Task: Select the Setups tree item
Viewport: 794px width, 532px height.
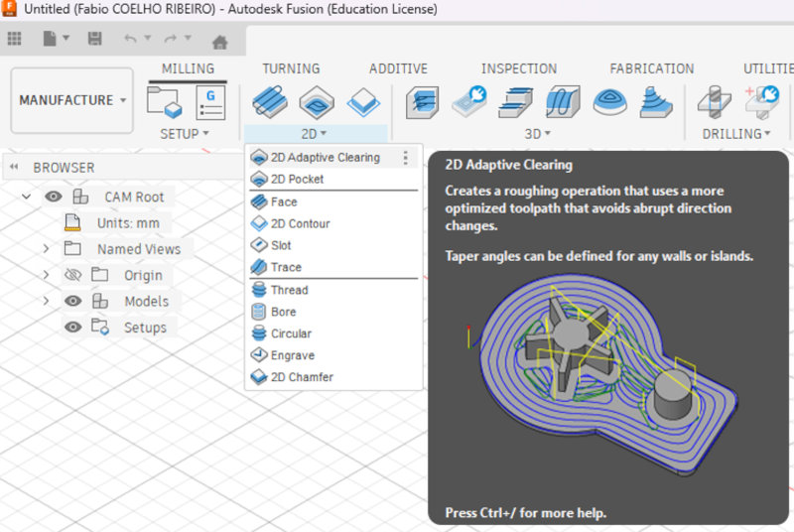Action: tap(145, 328)
